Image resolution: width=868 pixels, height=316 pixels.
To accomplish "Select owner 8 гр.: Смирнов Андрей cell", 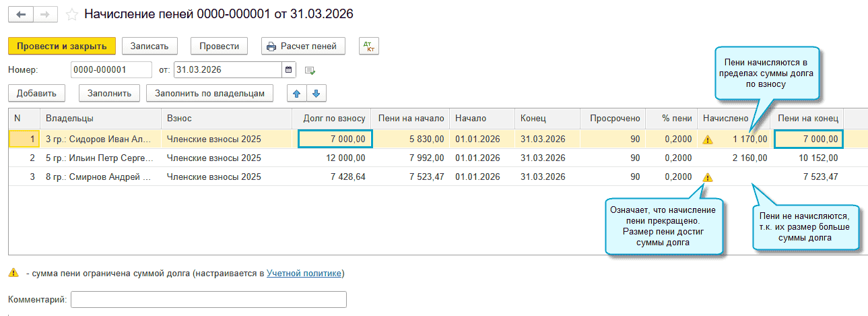I will pyautogui.click(x=101, y=177).
